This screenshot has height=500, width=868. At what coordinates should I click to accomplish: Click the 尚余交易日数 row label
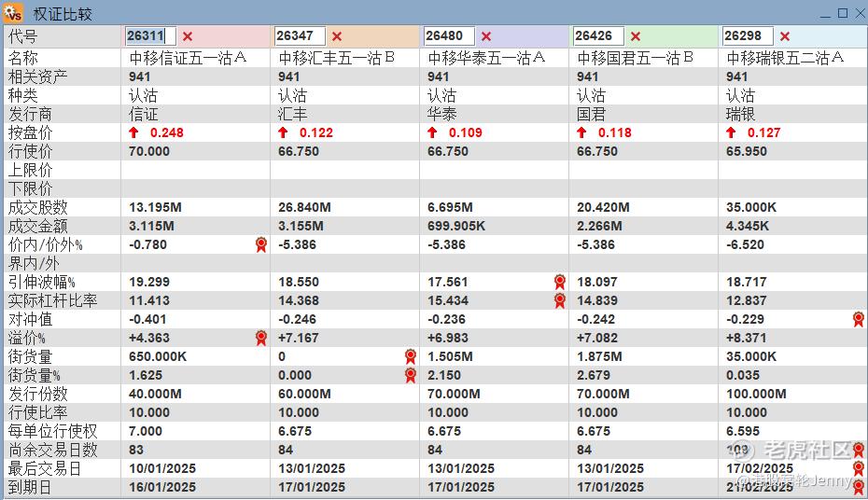point(52,450)
